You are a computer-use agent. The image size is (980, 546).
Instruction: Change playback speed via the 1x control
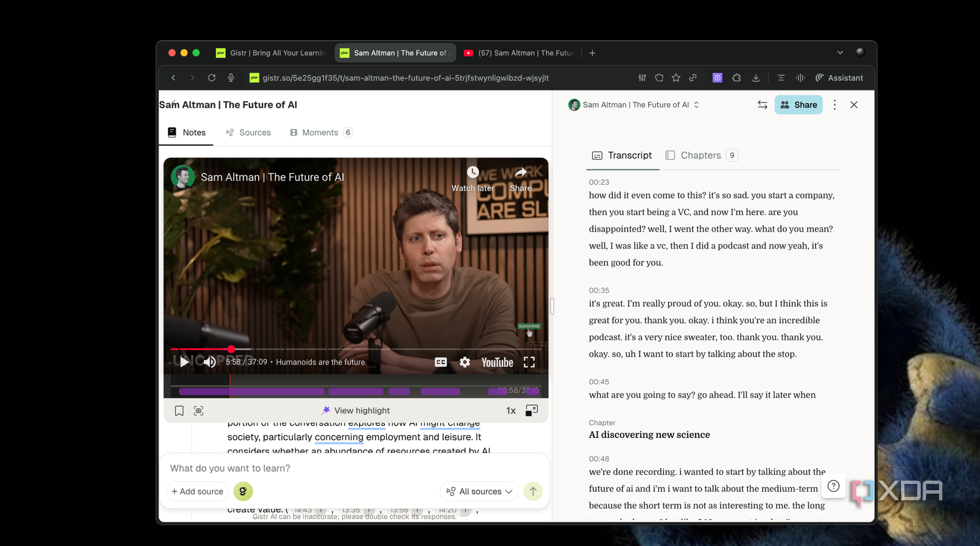510,410
